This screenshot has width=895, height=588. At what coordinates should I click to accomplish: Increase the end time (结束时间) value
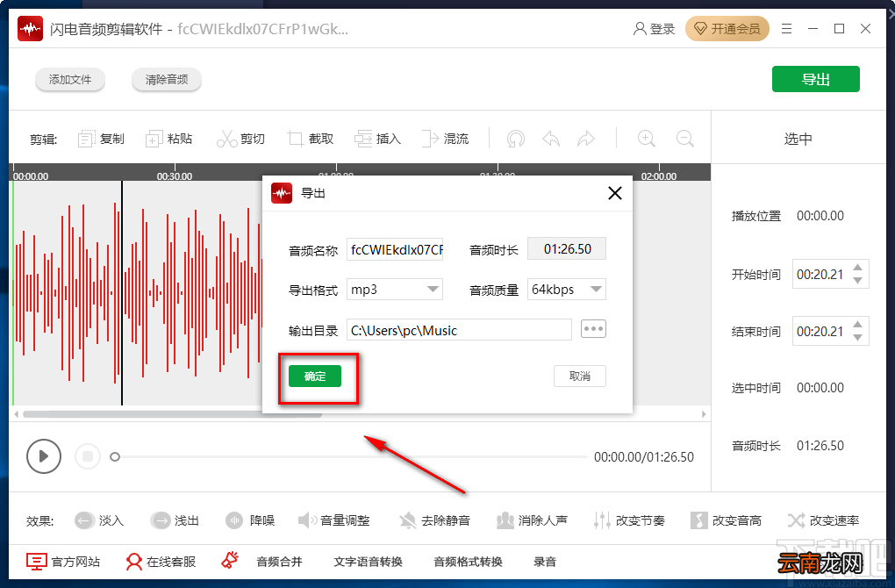tap(857, 324)
